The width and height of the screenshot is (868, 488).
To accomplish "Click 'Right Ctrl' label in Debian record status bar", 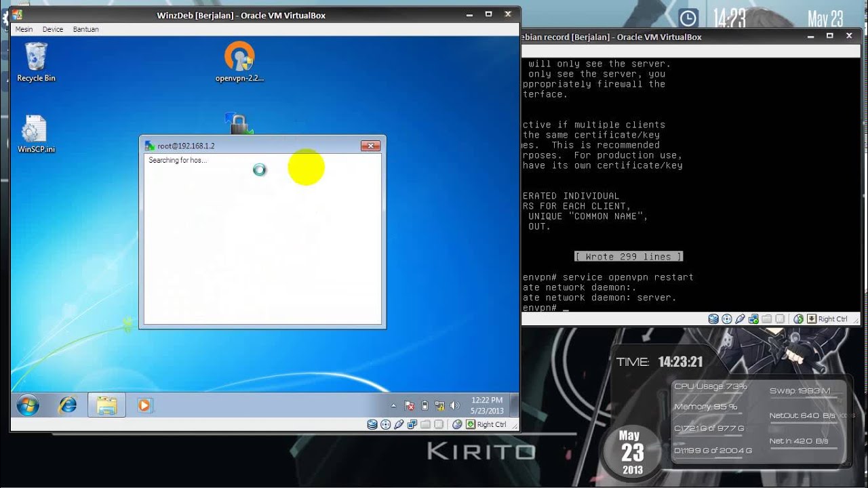I will coord(833,319).
